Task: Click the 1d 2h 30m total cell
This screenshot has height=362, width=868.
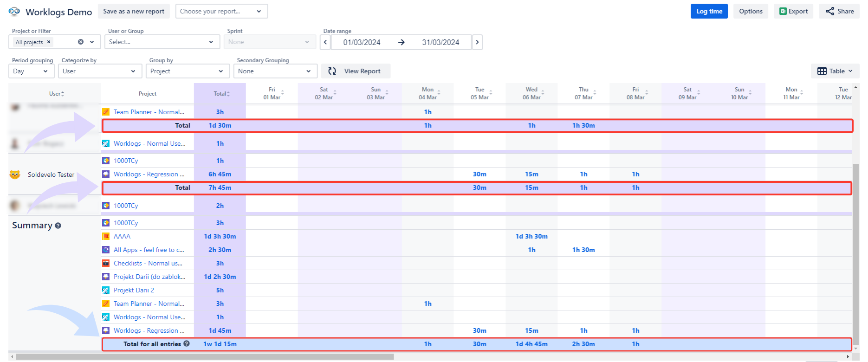Action: (220, 277)
